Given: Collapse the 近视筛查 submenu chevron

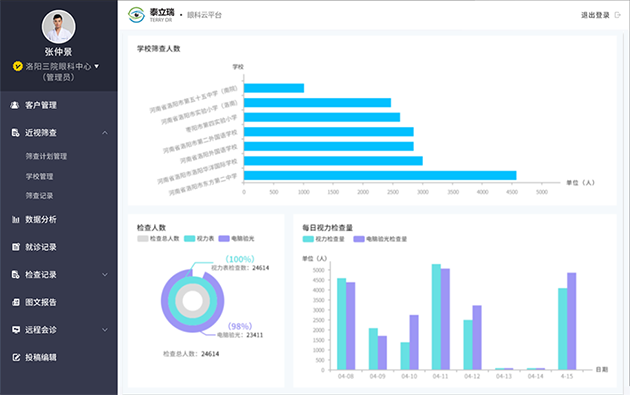Looking at the screenshot, I should 105,133.
